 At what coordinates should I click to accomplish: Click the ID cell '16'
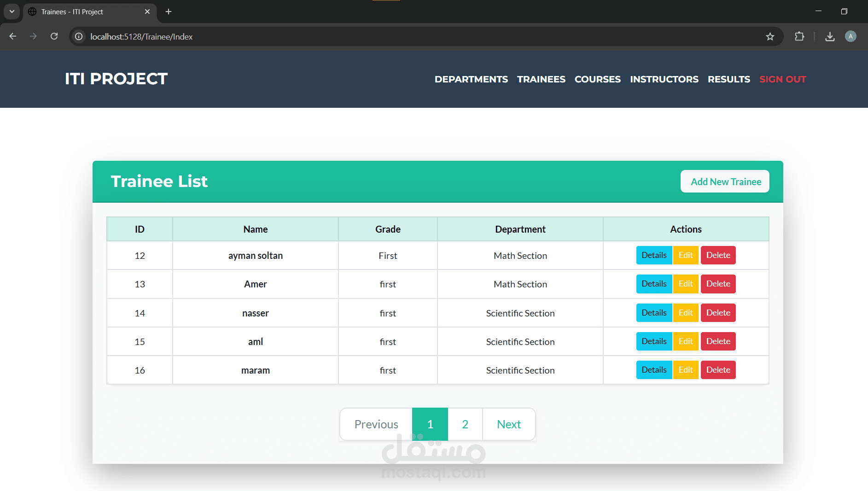tap(140, 370)
